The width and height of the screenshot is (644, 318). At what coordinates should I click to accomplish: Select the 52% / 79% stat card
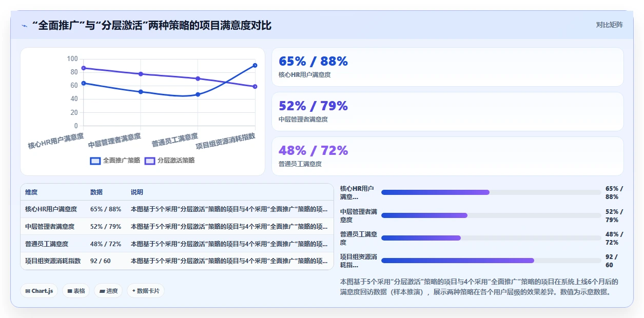pos(447,112)
